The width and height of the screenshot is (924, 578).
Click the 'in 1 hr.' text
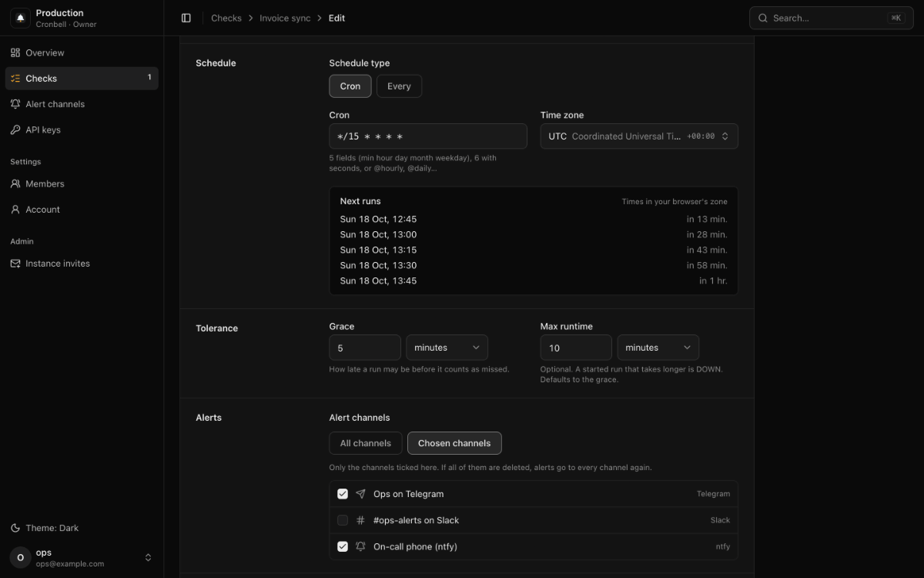coord(713,281)
